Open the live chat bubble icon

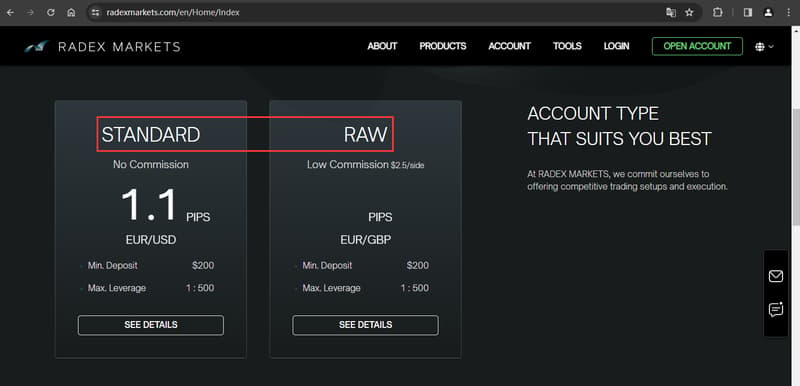click(x=776, y=309)
